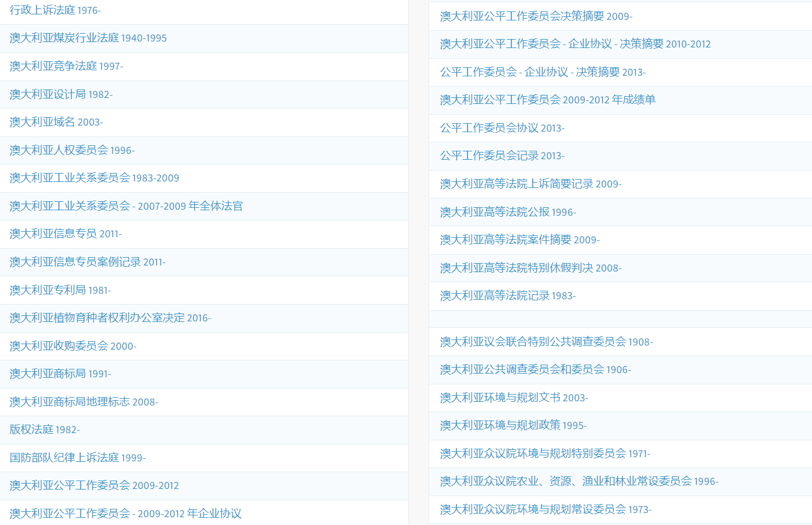Open 澳大利亚众议院环境与规划常设委员会 1973- link
Image resolution: width=812 pixels, height=525 pixels.
coord(546,509)
